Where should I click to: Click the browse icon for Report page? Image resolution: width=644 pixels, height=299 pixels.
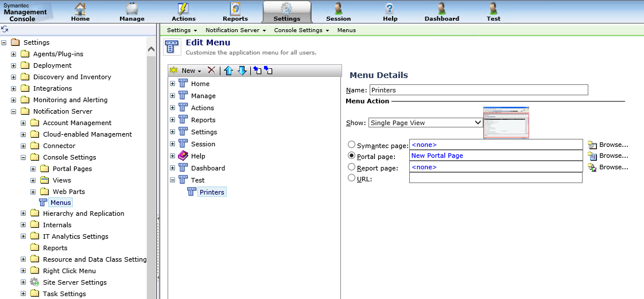592,167
